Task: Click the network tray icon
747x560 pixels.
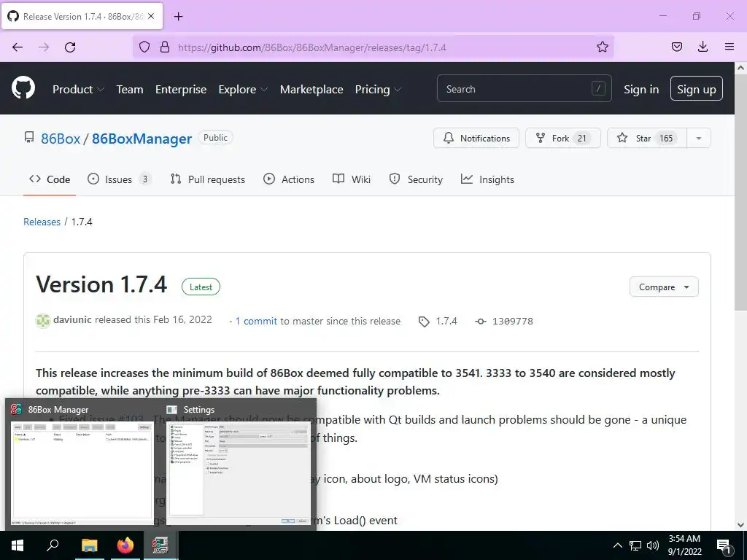Action: tap(635, 545)
